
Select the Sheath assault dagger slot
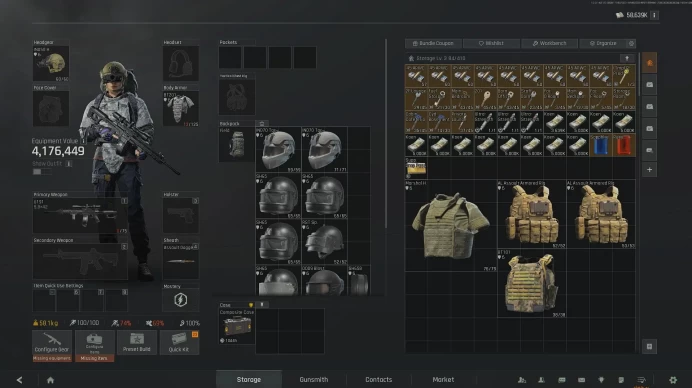[x=181, y=261]
